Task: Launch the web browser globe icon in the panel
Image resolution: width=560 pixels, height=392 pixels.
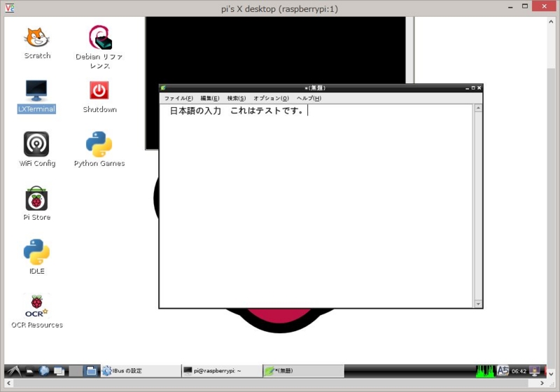Action: pyautogui.click(x=44, y=371)
